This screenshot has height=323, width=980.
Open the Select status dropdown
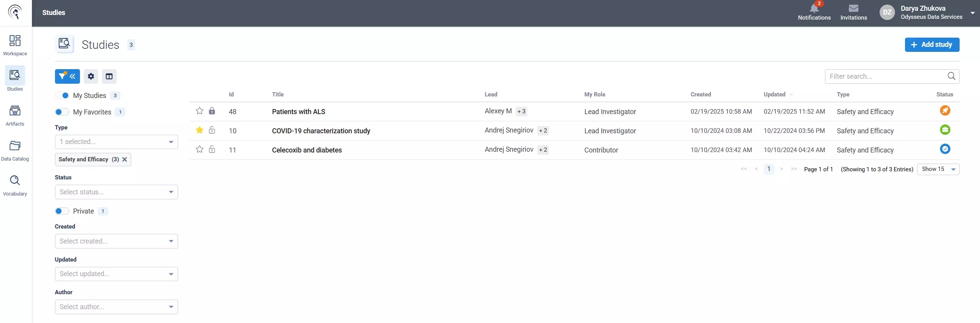tap(117, 192)
